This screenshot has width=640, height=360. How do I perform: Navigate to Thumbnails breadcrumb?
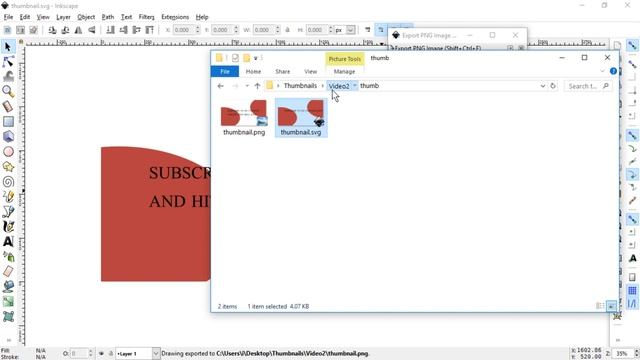coord(300,86)
